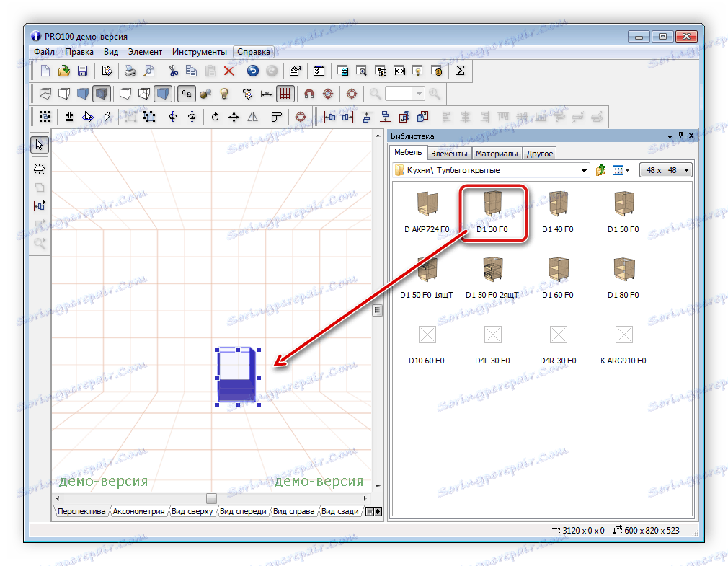Screen dimensions: 728x566
Task: Select the Мебель library tab
Action: 408,152
